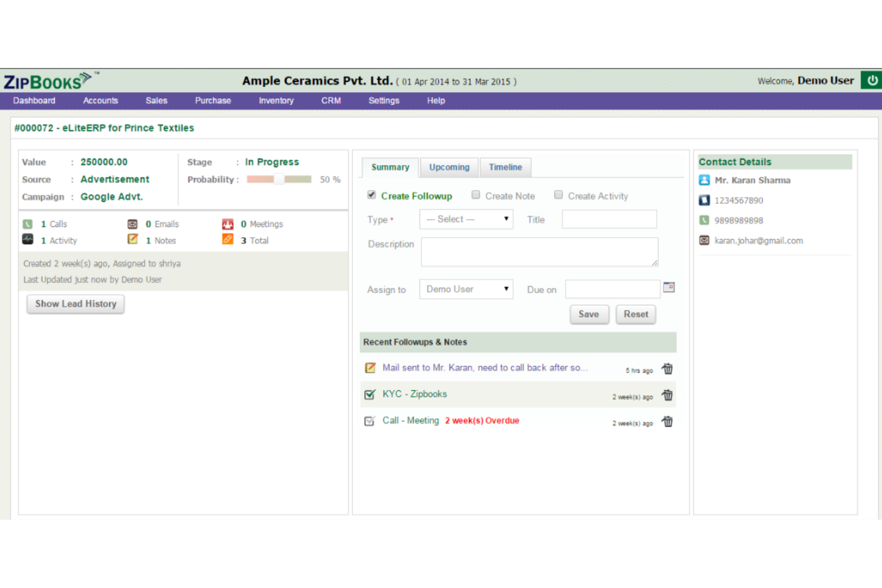The image size is (882, 588).
Task: Open the Due on calendar picker
Action: point(669,288)
